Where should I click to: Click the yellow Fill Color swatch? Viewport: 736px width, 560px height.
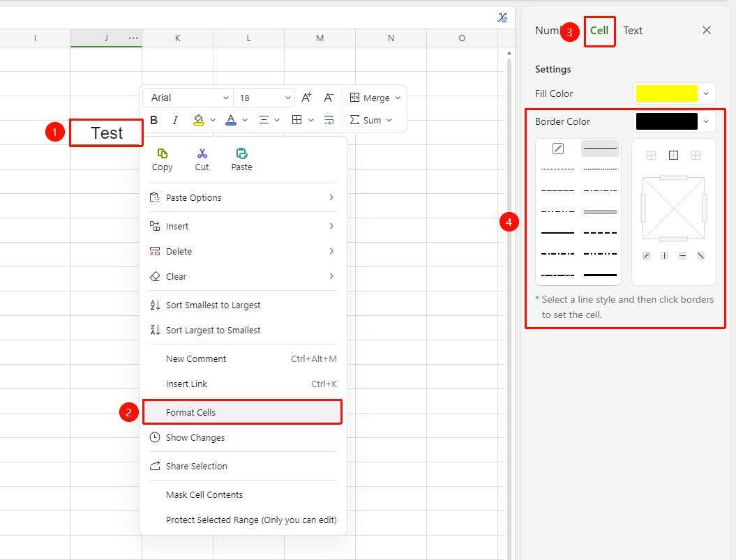(x=666, y=93)
